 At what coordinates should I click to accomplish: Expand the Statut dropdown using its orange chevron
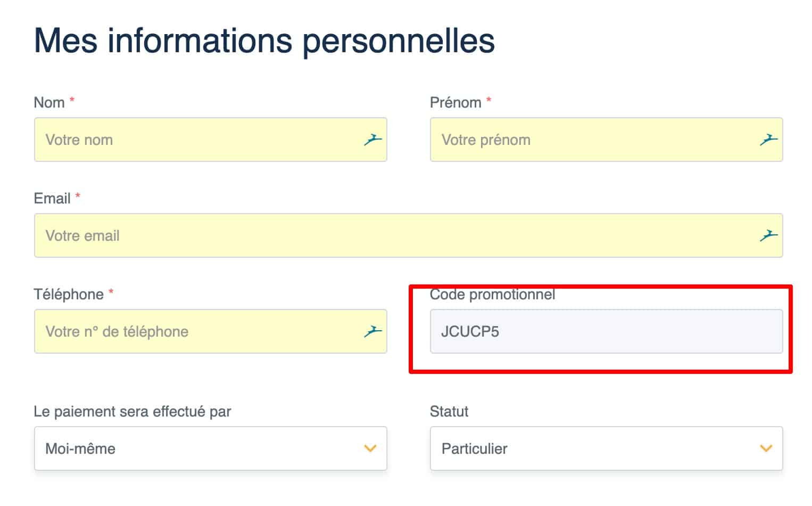tap(766, 448)
